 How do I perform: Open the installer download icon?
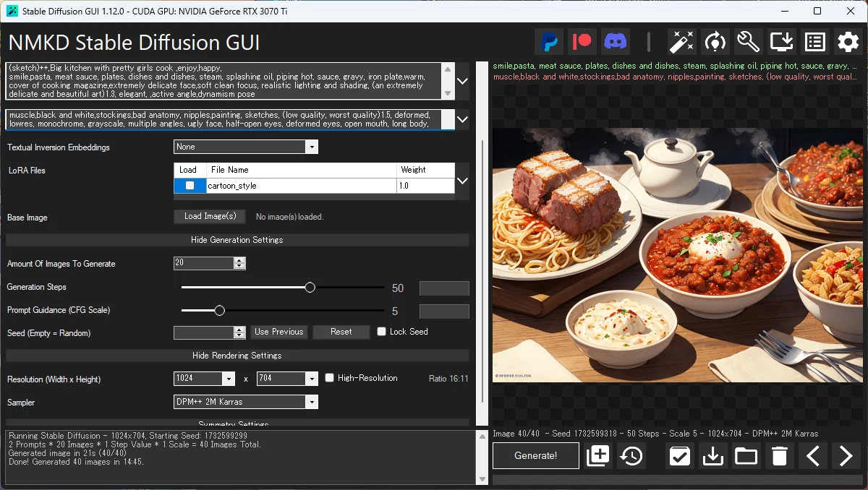pyautogui.click(x=781, y=42)
